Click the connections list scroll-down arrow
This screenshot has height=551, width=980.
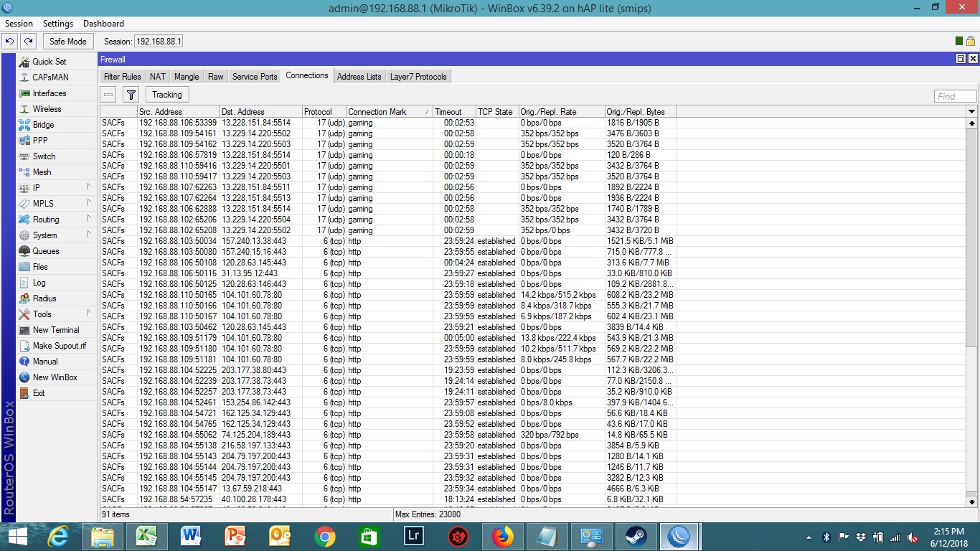[972, 502]
